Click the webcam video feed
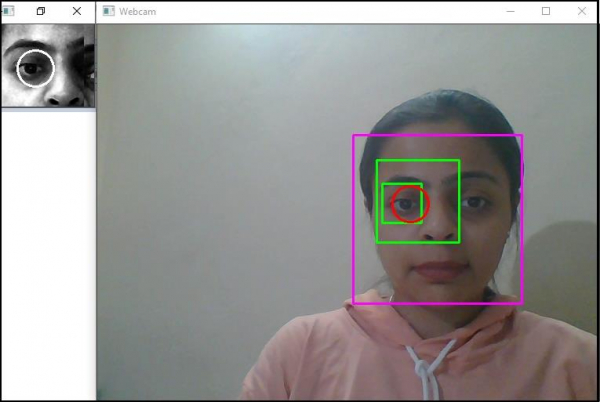Viewport: 600px width, 402px height. (346, 212)
